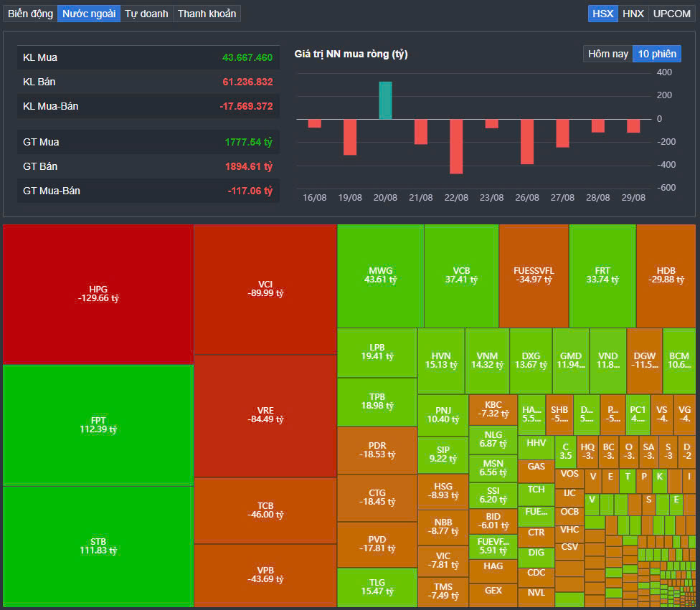Click the VPB -43.69 tỷ tile
The width and height of the screenshot is (700, 610).
265,575
